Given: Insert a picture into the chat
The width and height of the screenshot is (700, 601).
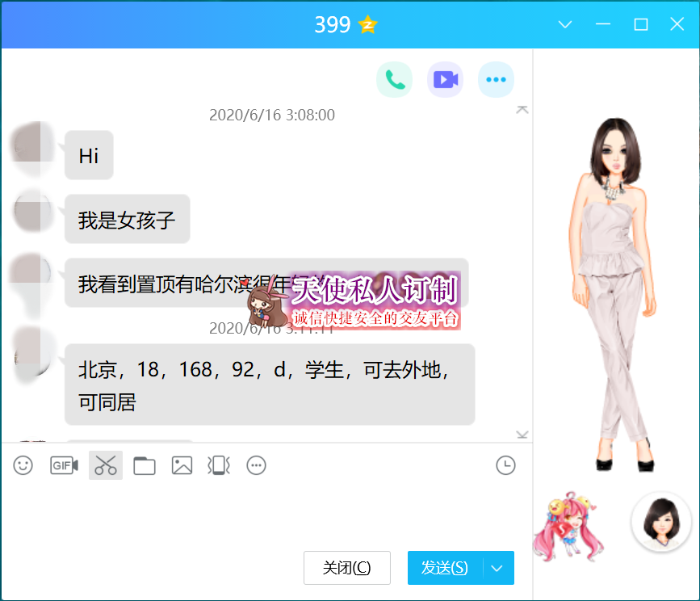Looking at the screenshot, I should coord(182,465).
